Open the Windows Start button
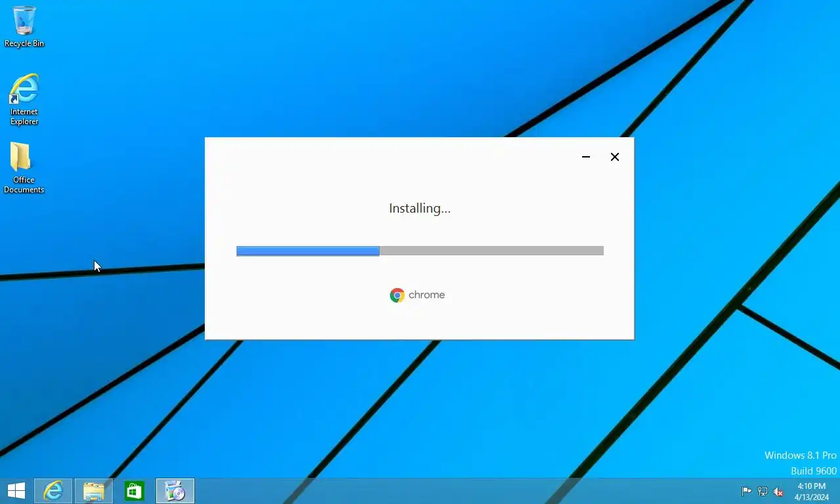Viewport: 840px width, 504px height. [16, 491]
